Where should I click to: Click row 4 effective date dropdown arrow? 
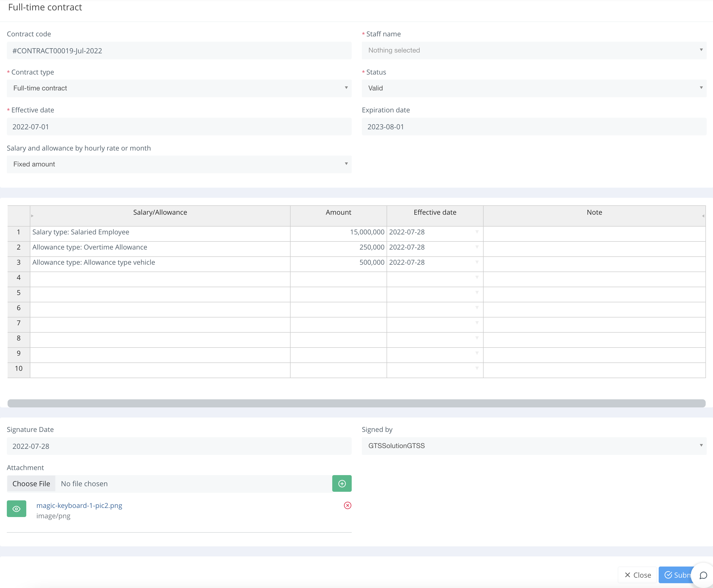tap(477, 277)
